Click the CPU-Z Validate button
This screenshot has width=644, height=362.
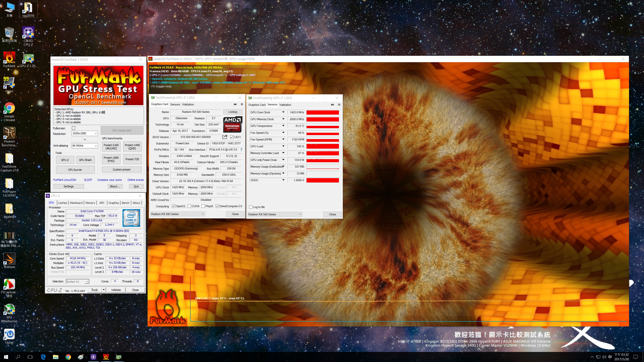tap(116, 290)
